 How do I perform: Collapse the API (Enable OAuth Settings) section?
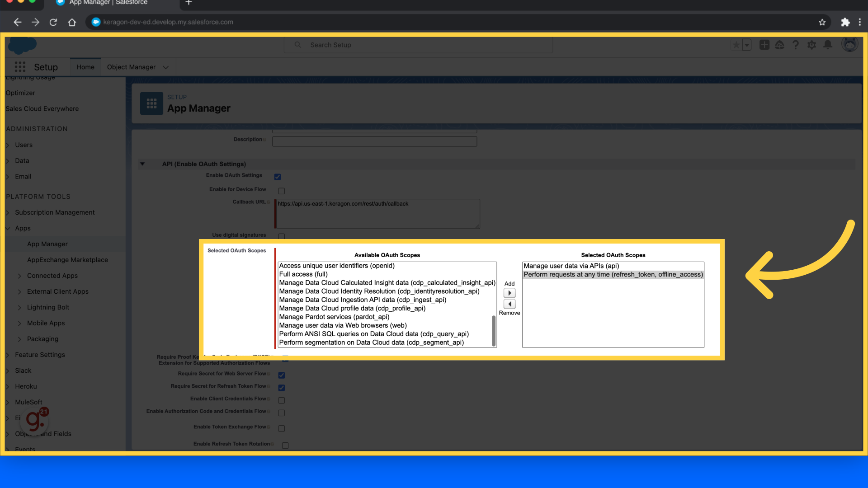pyautogui.click(x=142, y=164)
